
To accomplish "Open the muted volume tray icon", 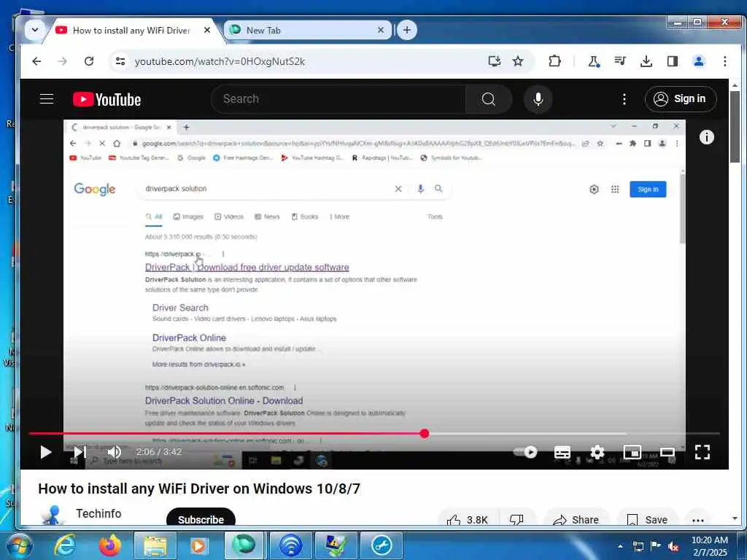I will [x=673, y=546].
